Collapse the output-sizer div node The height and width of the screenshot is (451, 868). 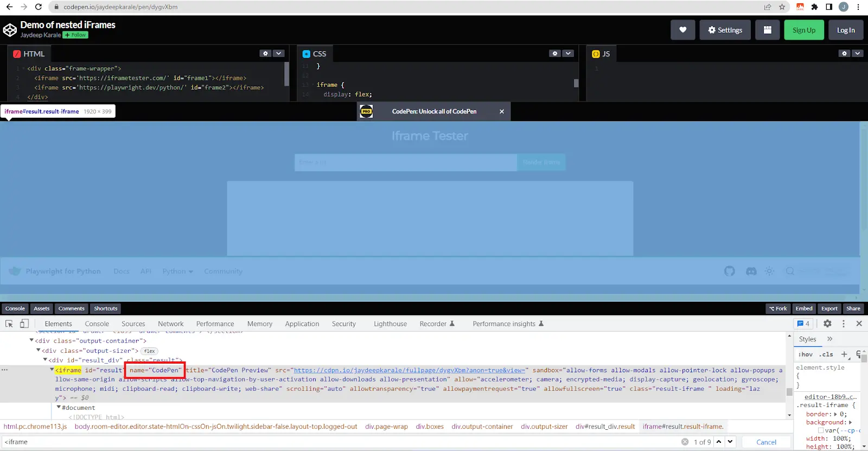[38, 350]
